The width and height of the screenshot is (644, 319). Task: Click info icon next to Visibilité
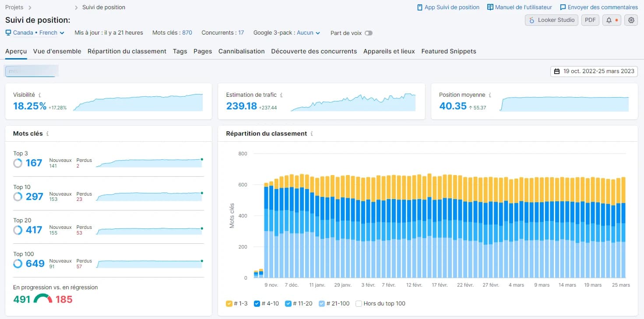(x=40, y=95)
